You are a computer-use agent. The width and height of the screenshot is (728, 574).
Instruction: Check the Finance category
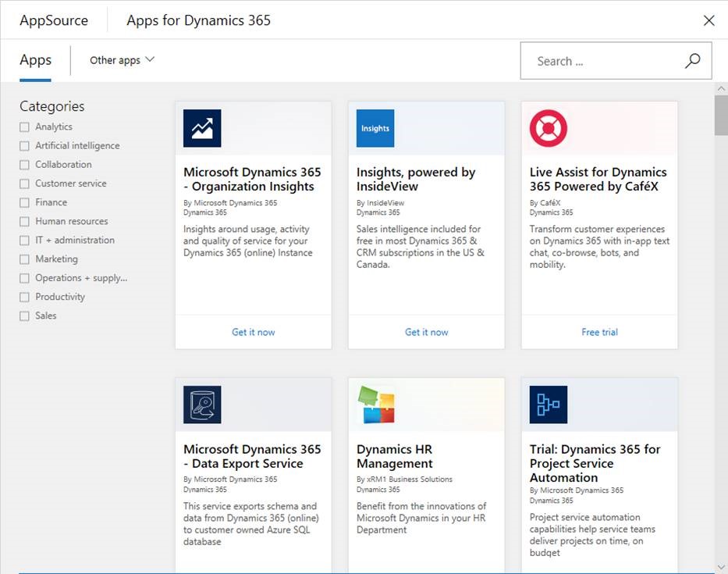click(x=25, y=202)
